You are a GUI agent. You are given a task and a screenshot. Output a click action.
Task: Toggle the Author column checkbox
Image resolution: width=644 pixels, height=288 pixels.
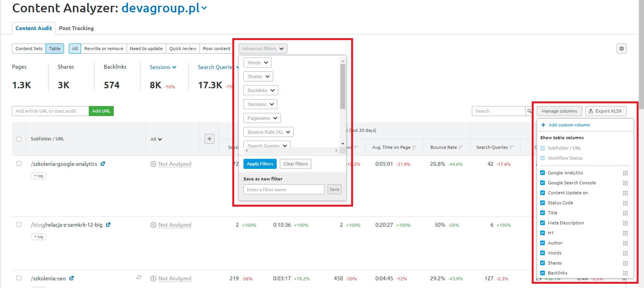coord(543,243)
